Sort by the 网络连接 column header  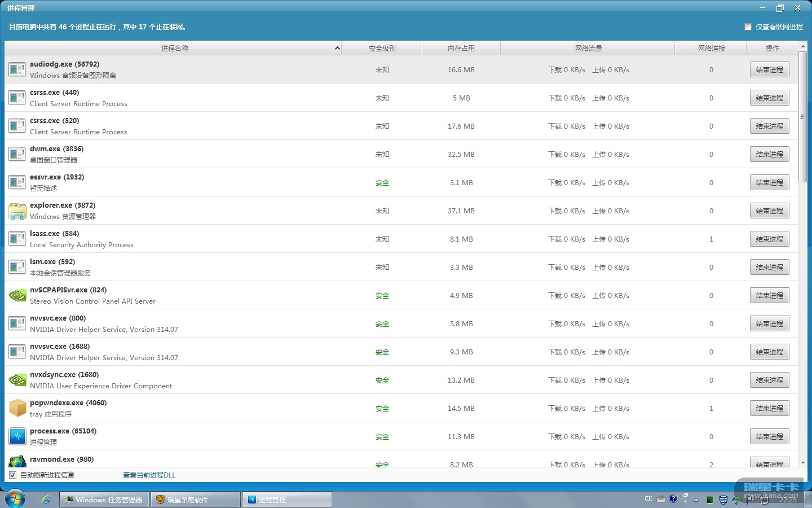[x=711, y=49]
